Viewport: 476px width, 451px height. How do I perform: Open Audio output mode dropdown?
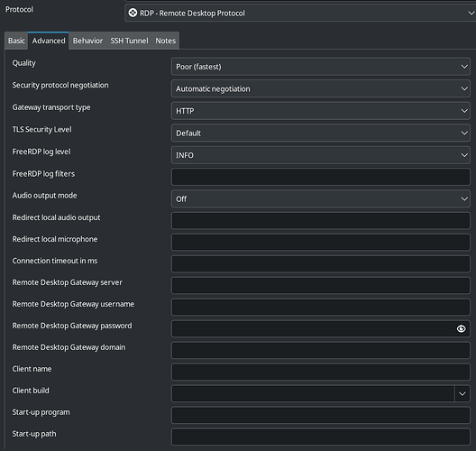321,199
